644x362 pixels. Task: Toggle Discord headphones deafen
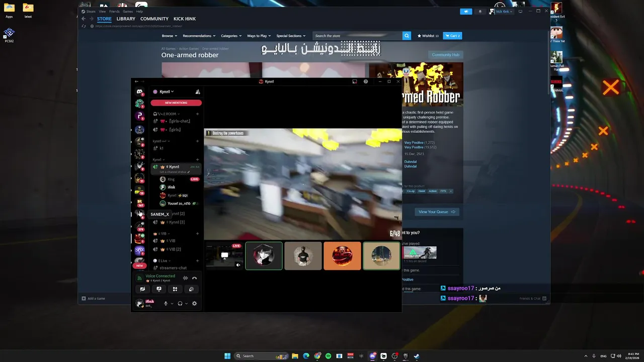tap(180, 303)
